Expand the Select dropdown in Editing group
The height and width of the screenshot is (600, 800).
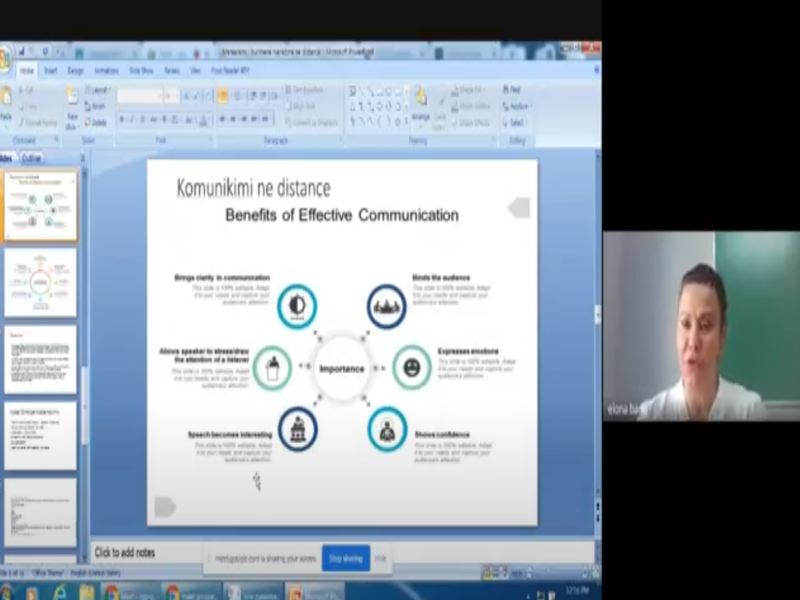pyautogui.click(x=516, y=123)
